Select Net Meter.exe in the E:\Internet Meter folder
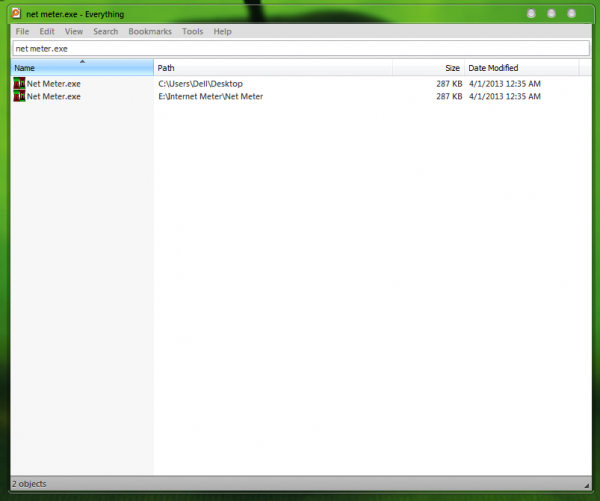600x501 pixels. (54, 96)
